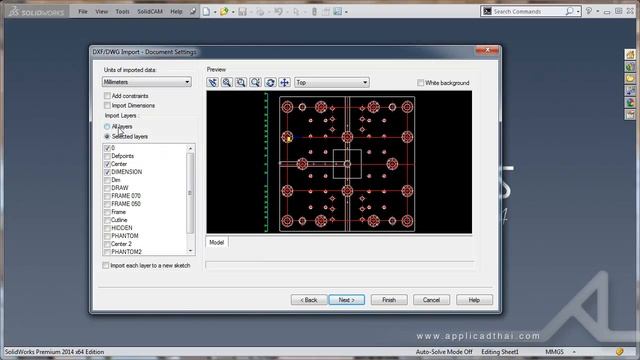Click the status bar icon at bottom right
This screenshot has height=360, width=640.
click(620, 351)
